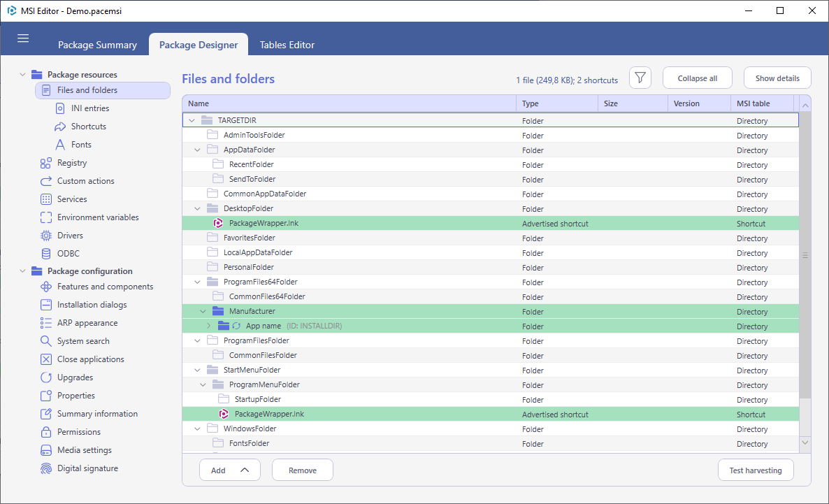829x504 pixels.
Task: Click the Close applications X icon
Action: [46, 359]
